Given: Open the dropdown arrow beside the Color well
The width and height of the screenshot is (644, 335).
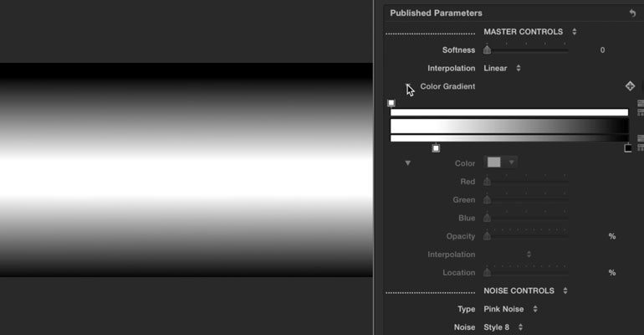Looking at the screenshot, I should (x=511, y=162).
